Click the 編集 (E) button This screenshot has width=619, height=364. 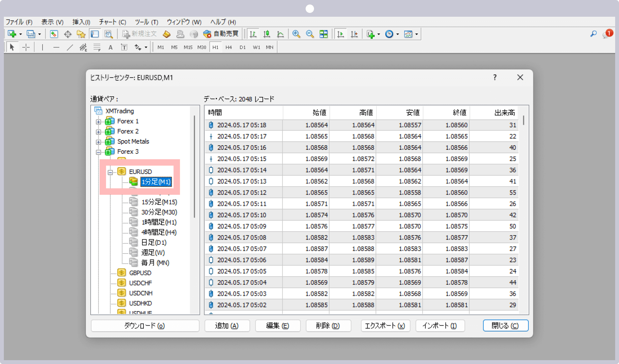pyautogui.click(x=278, y=326)
